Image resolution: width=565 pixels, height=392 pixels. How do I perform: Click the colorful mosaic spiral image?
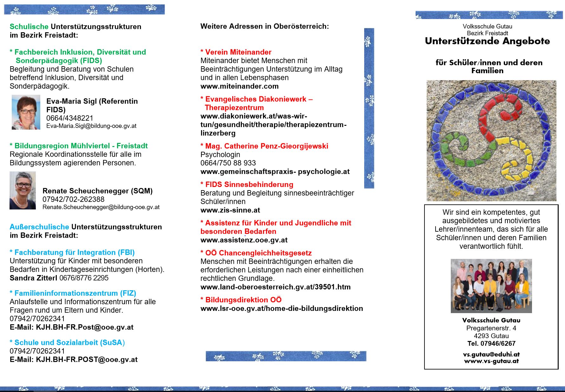pos(491,141)
